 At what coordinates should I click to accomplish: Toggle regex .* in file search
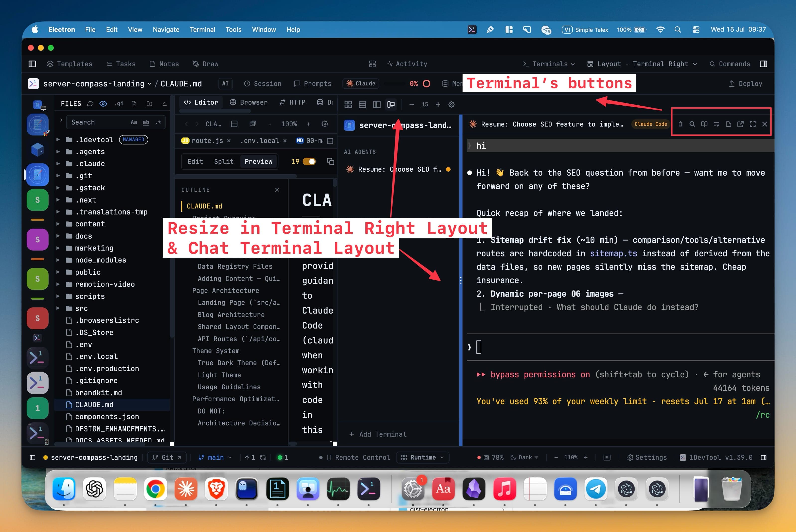(x=158, y=122)
